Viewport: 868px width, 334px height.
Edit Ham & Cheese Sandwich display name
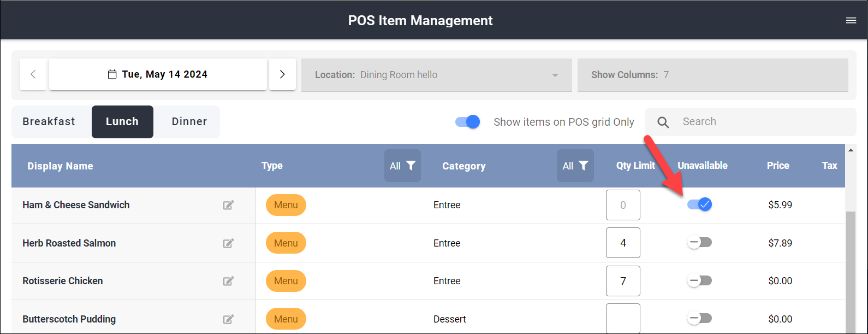(228, 205)
